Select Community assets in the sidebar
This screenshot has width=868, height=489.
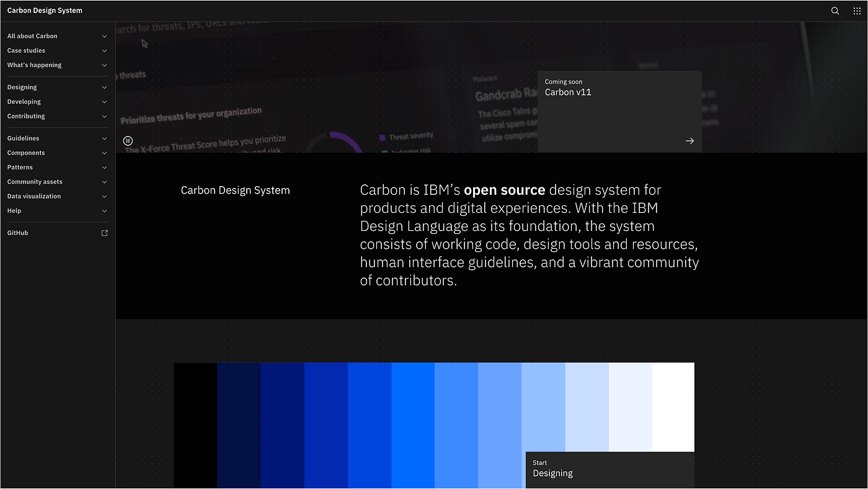point(35,182)
